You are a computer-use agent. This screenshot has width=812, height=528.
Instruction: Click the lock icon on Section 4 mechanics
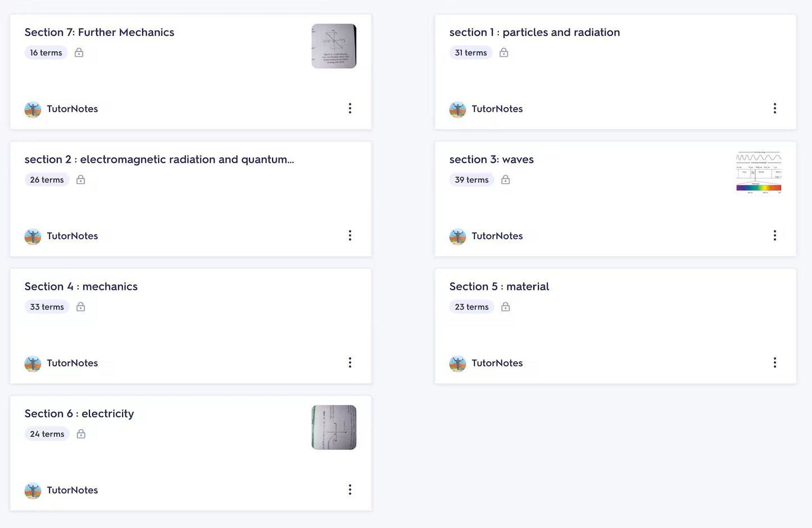tap(81, 307)
